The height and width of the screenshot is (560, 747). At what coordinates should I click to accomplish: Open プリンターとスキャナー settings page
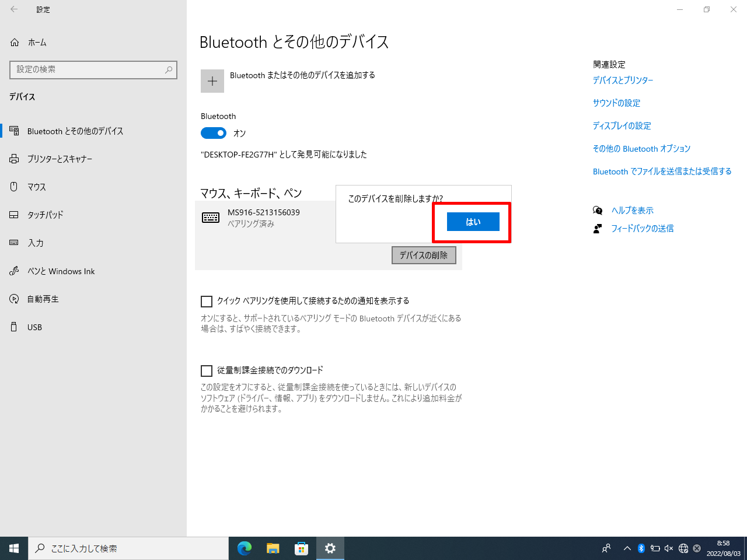[x=93, y=159]
